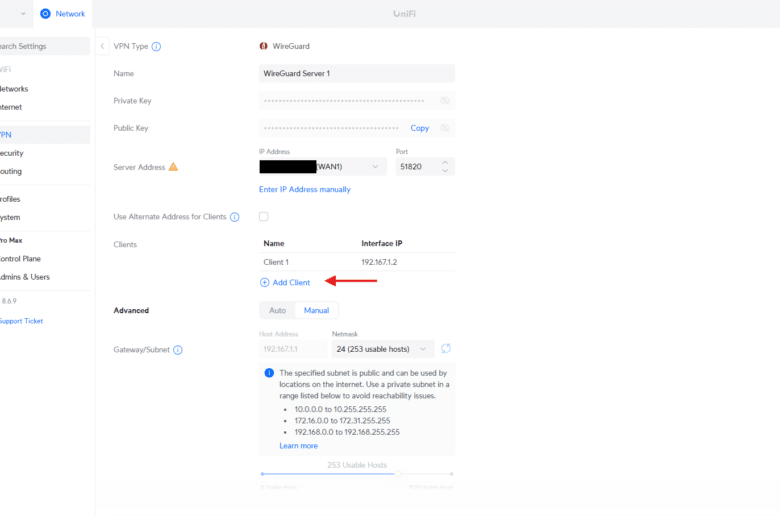The height and width of the screenshot is (516, 780).
Task: Increase the port with the up arrow
Action: (445, 163)
